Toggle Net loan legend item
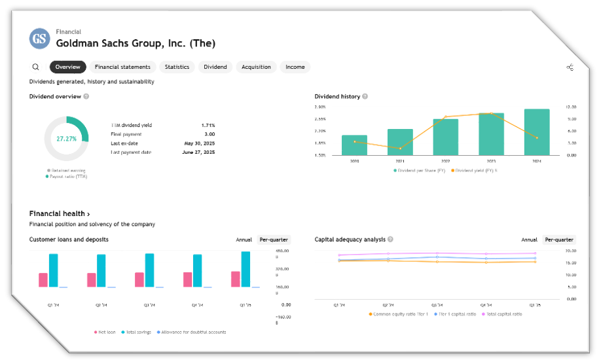The image size is (601, 364). pyautogui.click(x=105, y=332)
